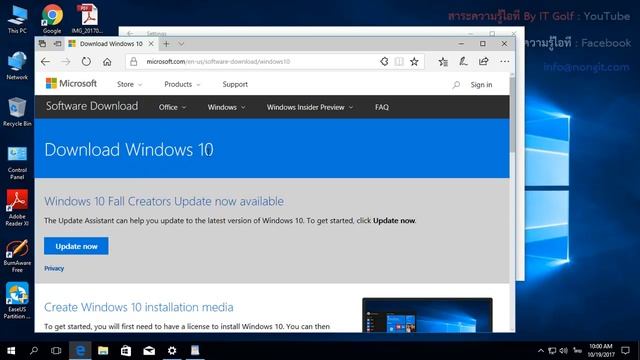Expand the Products menu
640x360 pixels.
click(182, 84)
